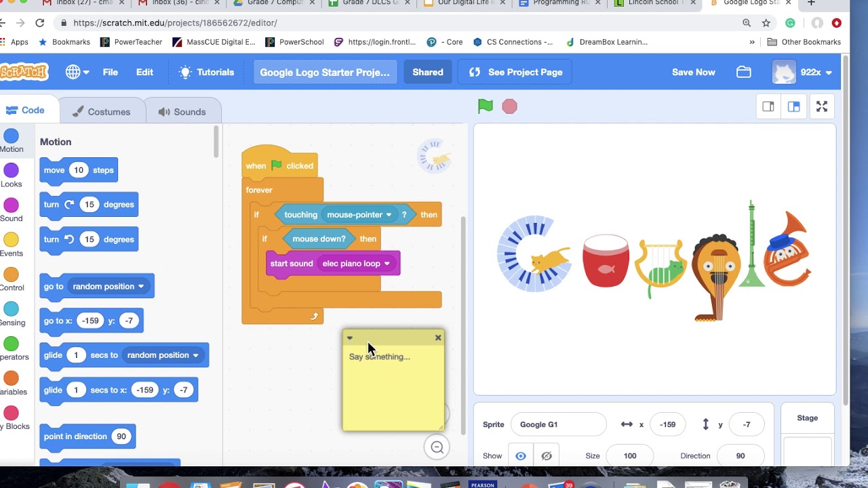868x488 pixels.
Task: Click steps value 10 in move block
Action: point(79,170)
